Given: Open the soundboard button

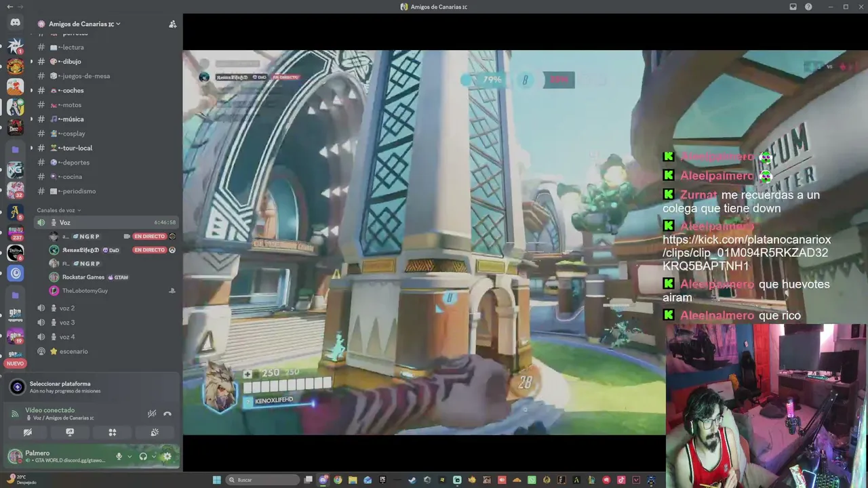Looking at the screenshot, I should tap(155, 432).
